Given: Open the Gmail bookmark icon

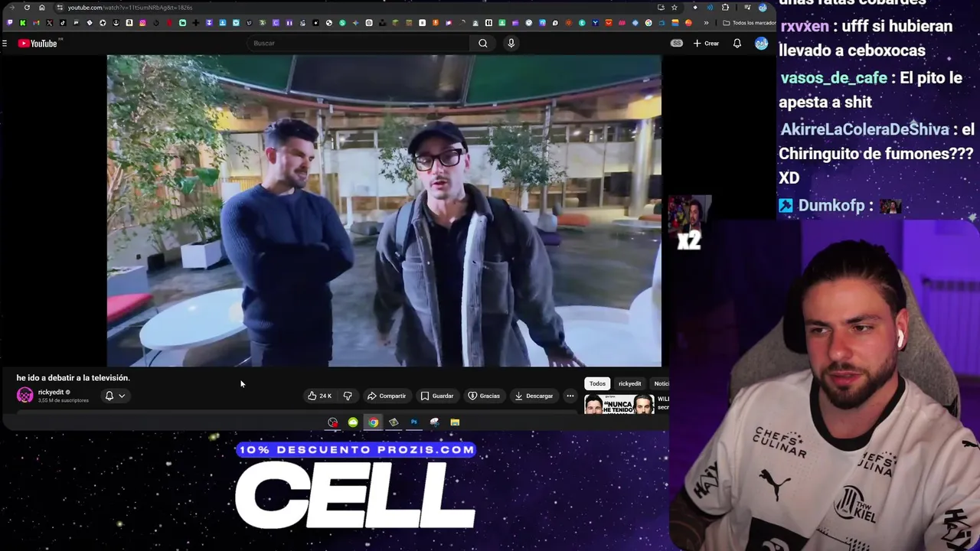Looking at the screenshot, I should pos(36,23).
